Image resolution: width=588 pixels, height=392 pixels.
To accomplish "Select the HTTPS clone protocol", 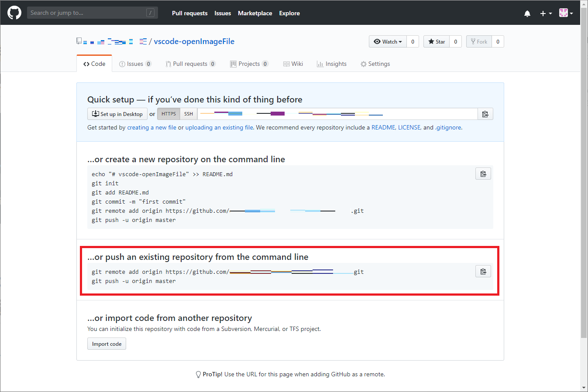I will pos(168,114).
